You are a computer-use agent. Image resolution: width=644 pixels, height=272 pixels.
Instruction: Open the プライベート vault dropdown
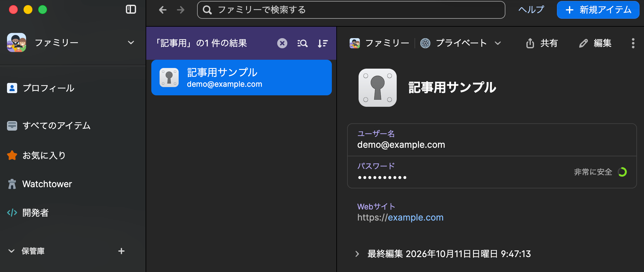pos(461,43)
